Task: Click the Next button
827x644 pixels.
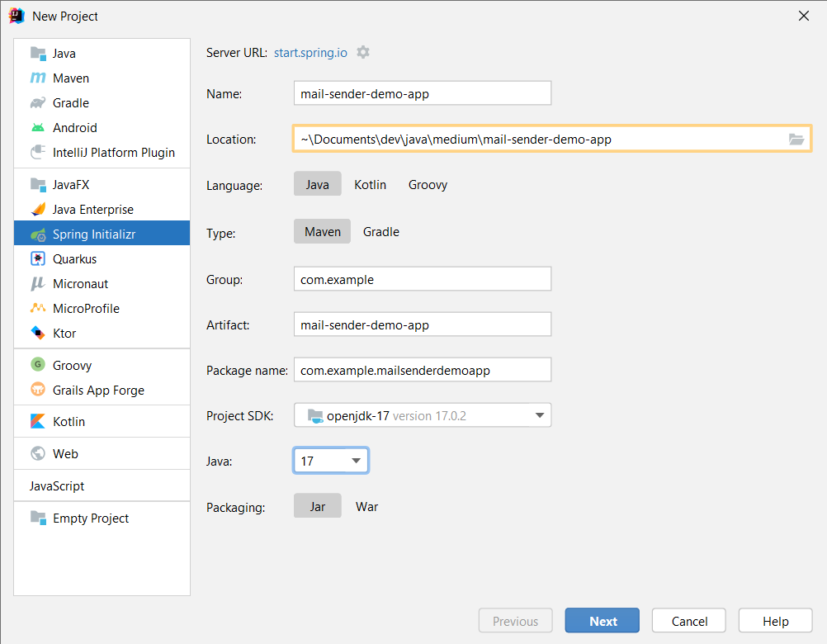Action: 603,622
